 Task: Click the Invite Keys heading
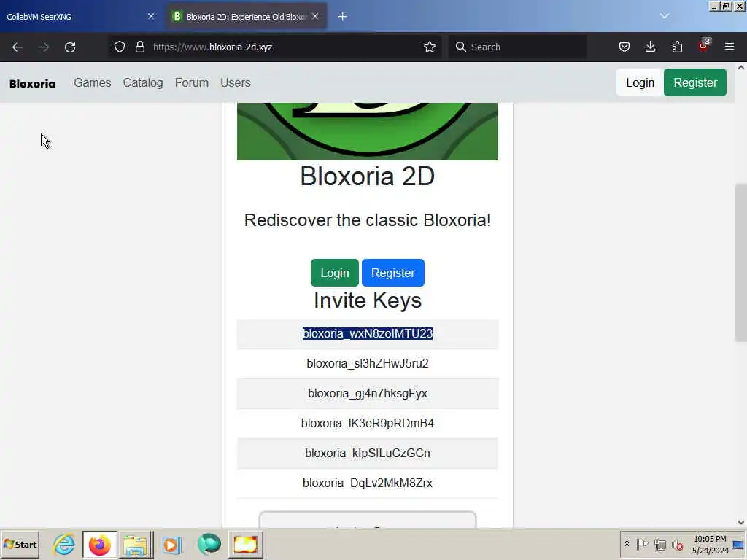(368, 300)
